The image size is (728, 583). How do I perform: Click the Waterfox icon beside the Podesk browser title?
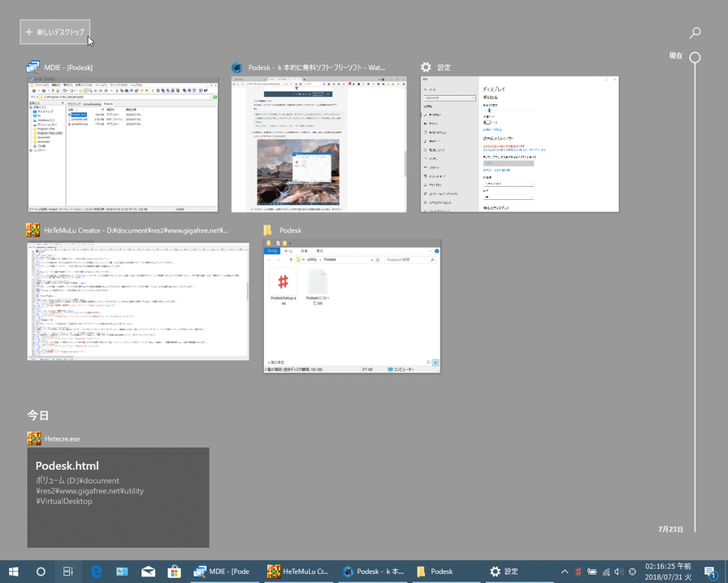click(x=237, y=67)
